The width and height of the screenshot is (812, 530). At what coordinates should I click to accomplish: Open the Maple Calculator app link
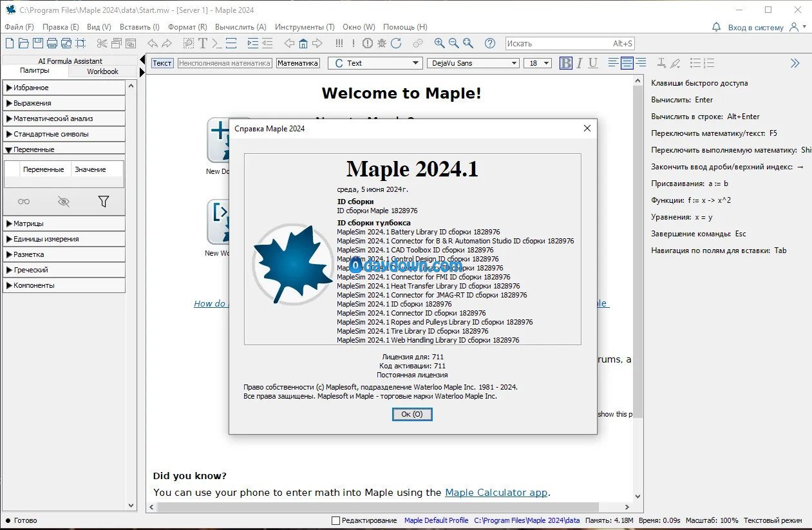(496, 493)
